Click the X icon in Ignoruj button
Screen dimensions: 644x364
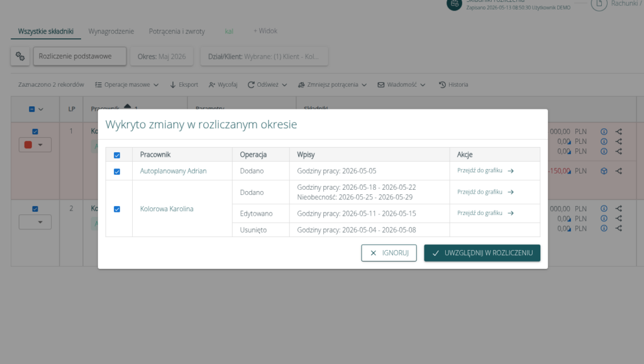[373, 253]
